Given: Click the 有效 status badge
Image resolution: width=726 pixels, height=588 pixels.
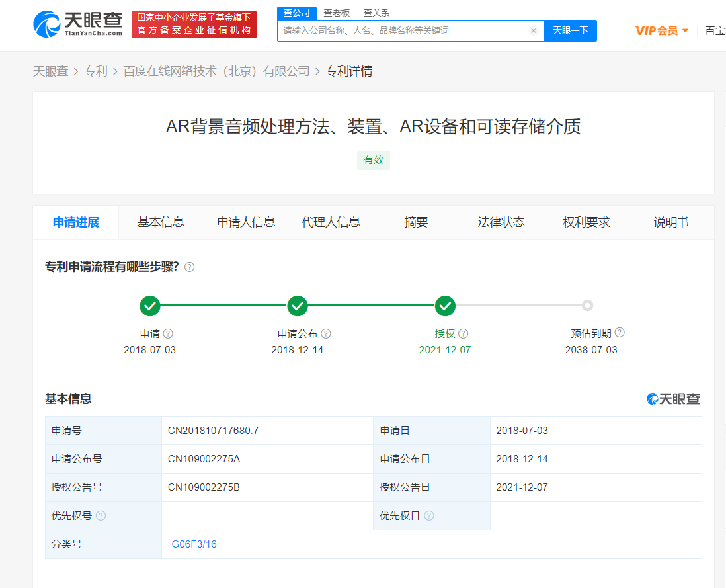Looking at the screenshot, I should coord(374,160).
